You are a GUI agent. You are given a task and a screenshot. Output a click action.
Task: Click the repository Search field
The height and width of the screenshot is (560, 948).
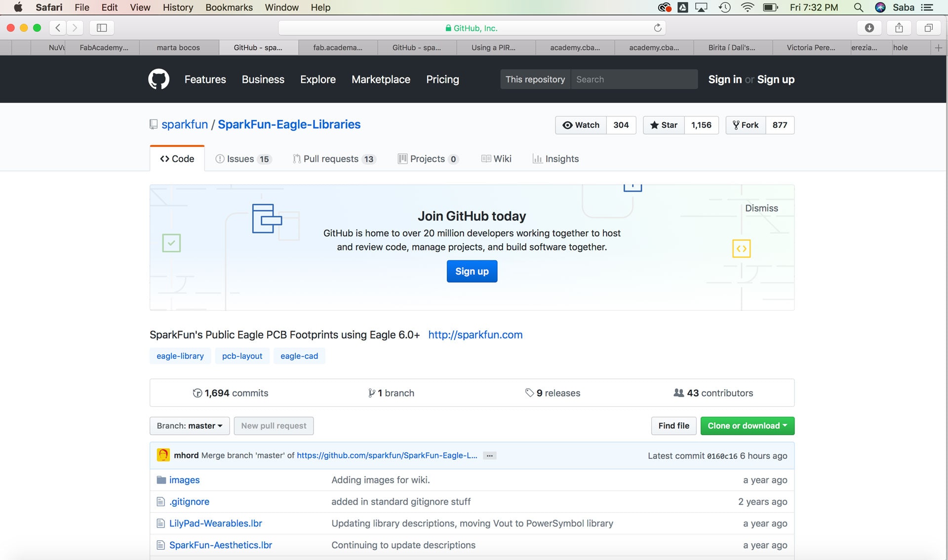coord(634,79)
